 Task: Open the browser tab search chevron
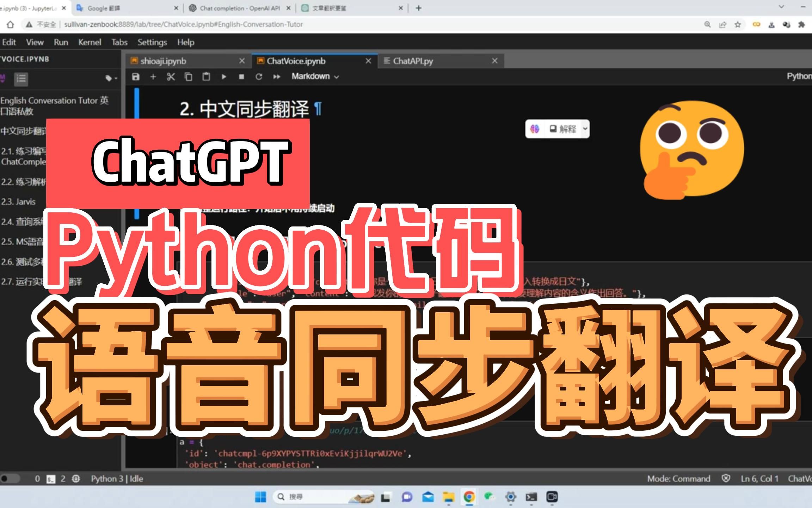point(781,7)
